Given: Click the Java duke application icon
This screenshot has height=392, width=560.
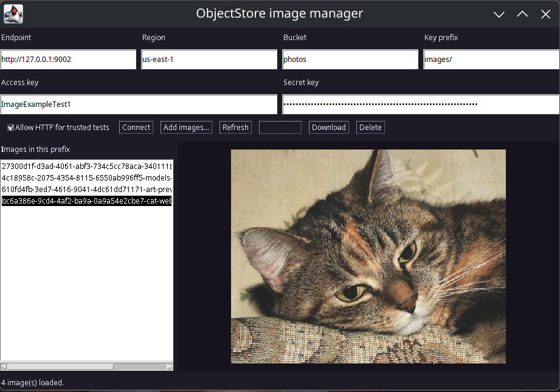Looking at the screenshot, I should tap(13, 14).
